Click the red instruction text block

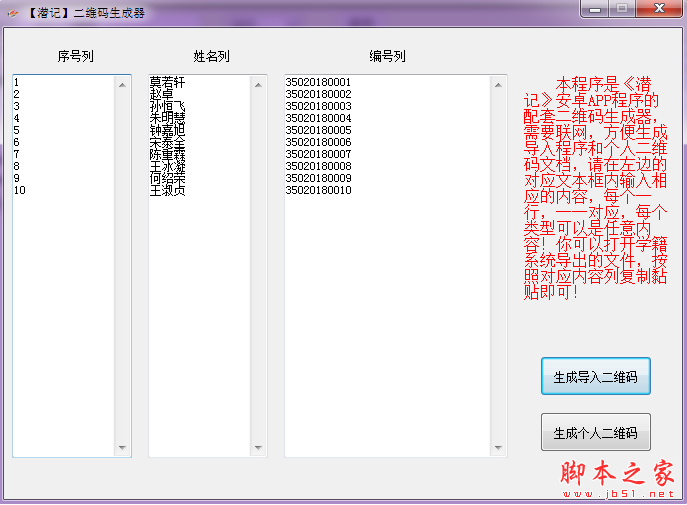click(595, 188)
